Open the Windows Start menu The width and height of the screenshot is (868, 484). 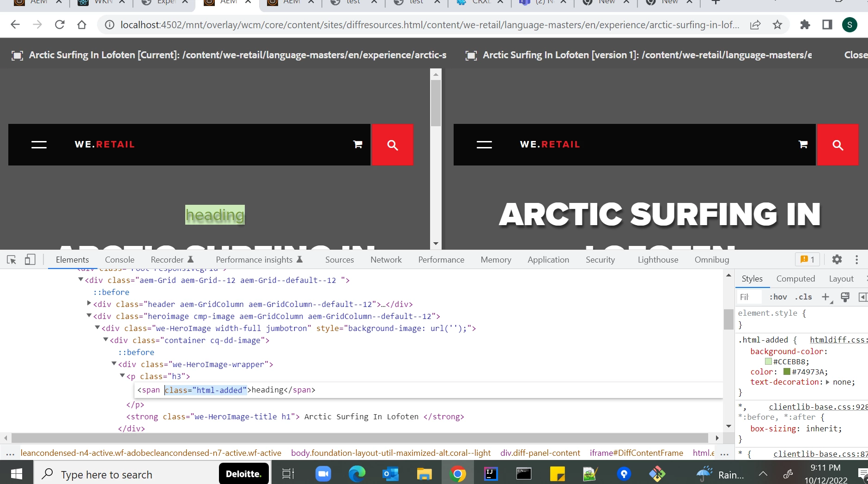(17, 474)
